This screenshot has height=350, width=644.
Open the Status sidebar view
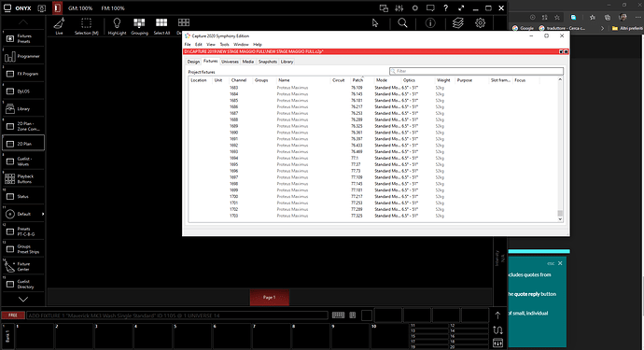[23, 196]
